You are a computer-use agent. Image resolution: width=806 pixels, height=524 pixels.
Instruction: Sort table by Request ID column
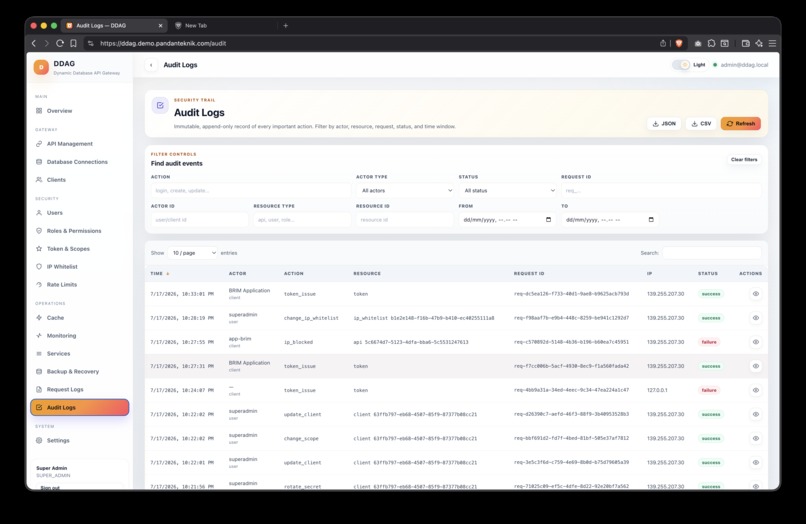(x=529, y=274)
